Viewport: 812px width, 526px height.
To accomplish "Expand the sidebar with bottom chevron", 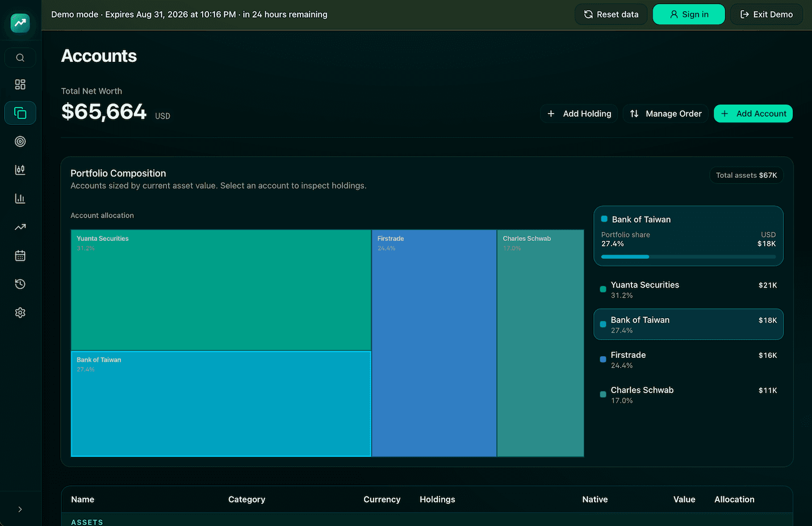I will point(20,510).
